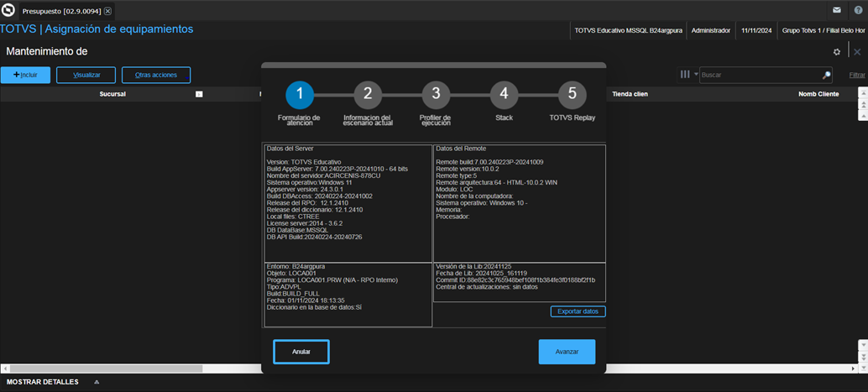868x392 pixels.
Task: Click the page-down double arrow on the vertical scrollbar
Action: [x=862, y=356]
